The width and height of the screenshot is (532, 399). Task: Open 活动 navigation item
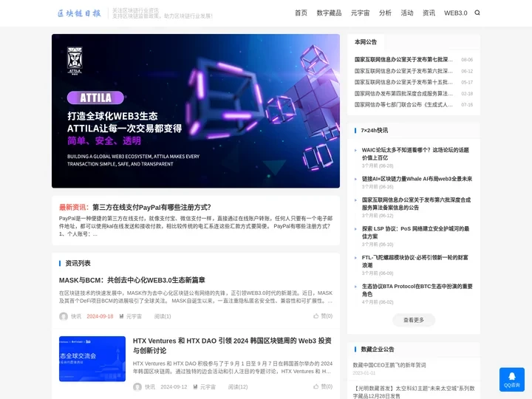pyautogui.click(x=407, y=13)
